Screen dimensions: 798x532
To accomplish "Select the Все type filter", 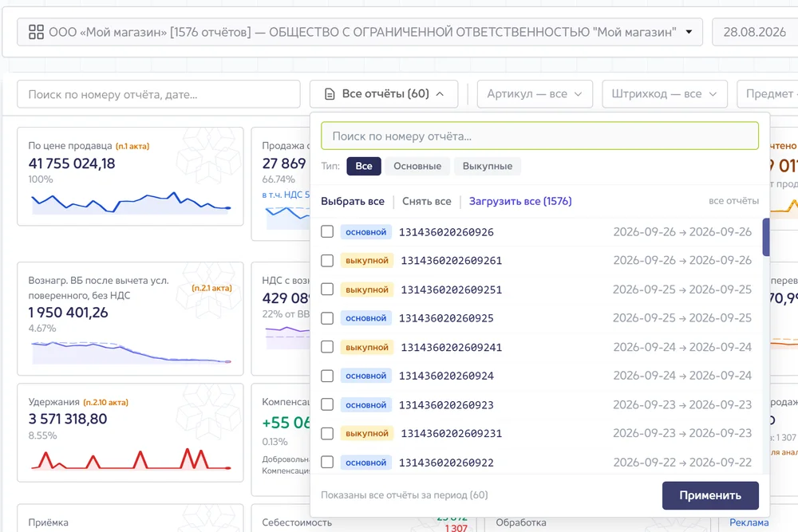I will tap(364, 166).
